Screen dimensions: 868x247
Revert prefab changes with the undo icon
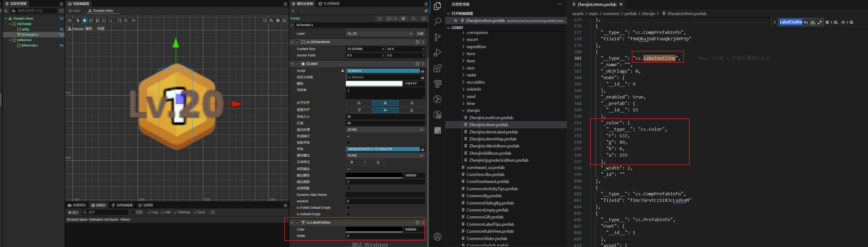pos(414,19)
